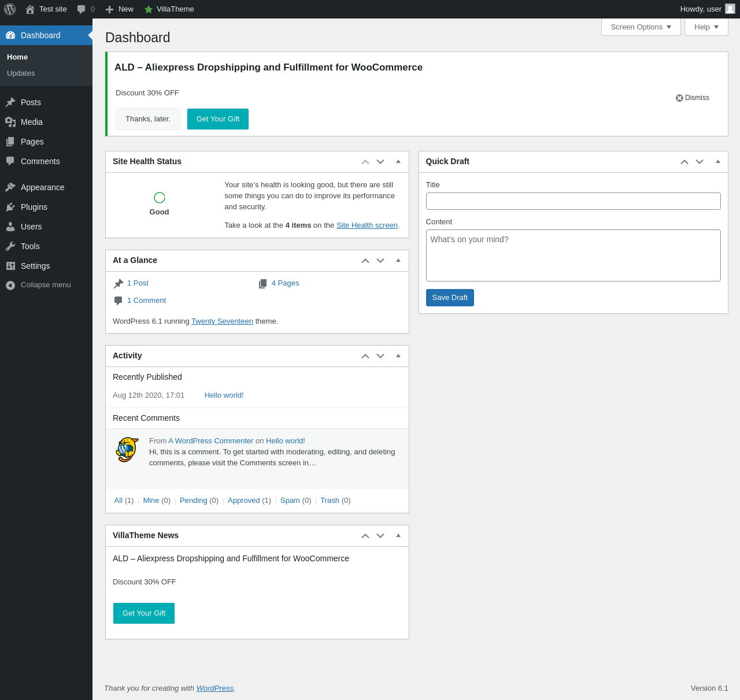The width and height of the screenshot is (740, 700).
Task: Collapse the VillaTheme News panel
Action: [398, 535]
